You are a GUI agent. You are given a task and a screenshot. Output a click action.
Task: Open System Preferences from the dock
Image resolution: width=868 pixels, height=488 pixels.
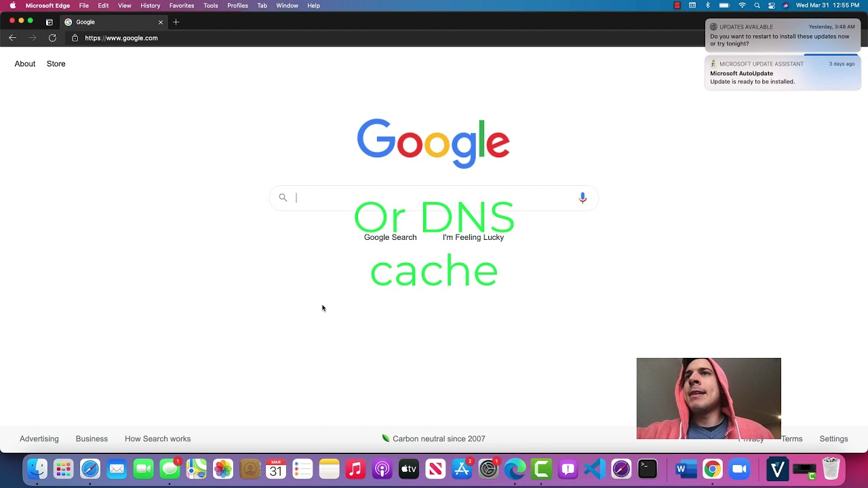[488, 468]
